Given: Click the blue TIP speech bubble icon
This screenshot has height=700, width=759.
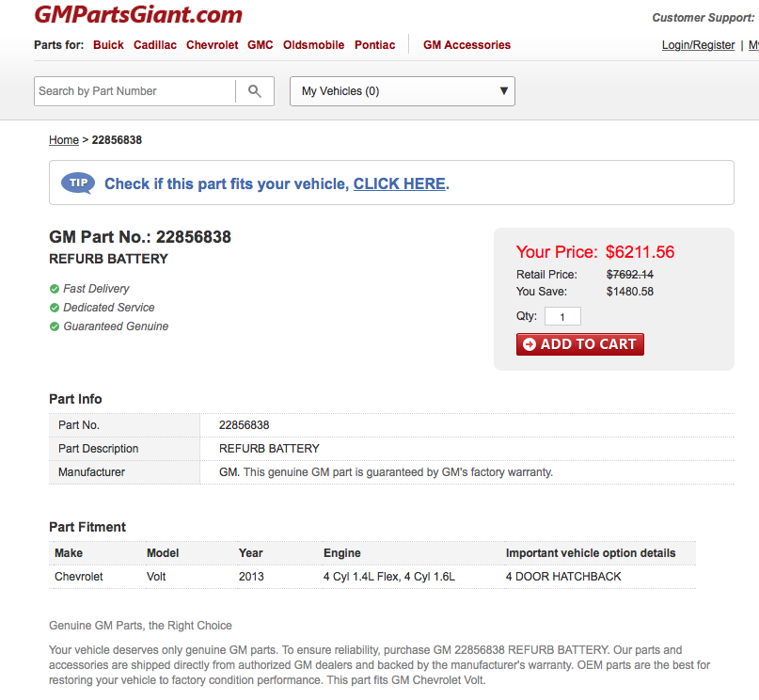Looking at the screenshot, I should point(78,183).
